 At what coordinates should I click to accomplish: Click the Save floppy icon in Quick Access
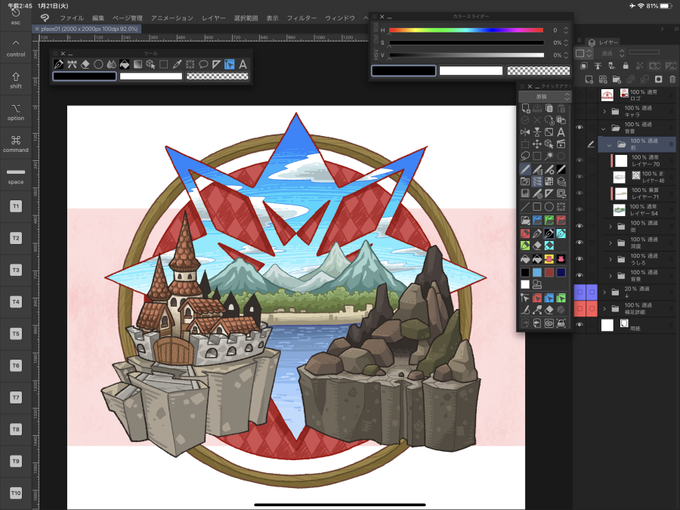point(525,194)
